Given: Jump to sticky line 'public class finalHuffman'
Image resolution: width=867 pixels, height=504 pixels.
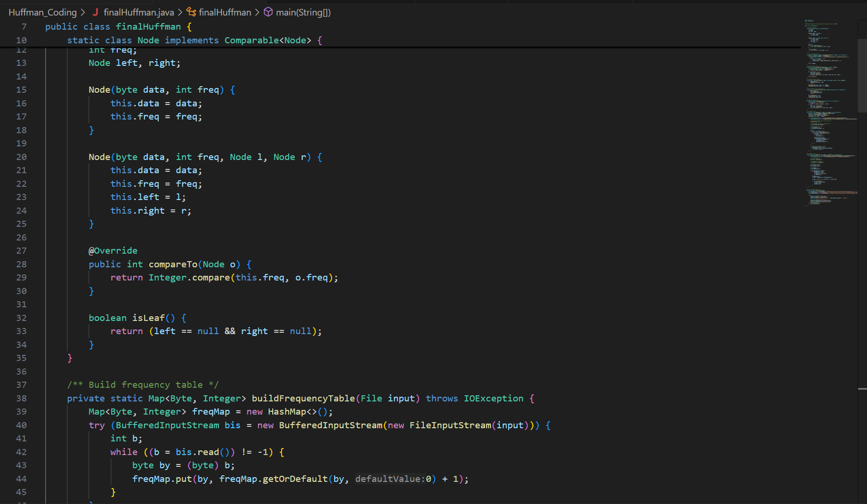Looking at the screenshot, I should [x=113, y=27].
